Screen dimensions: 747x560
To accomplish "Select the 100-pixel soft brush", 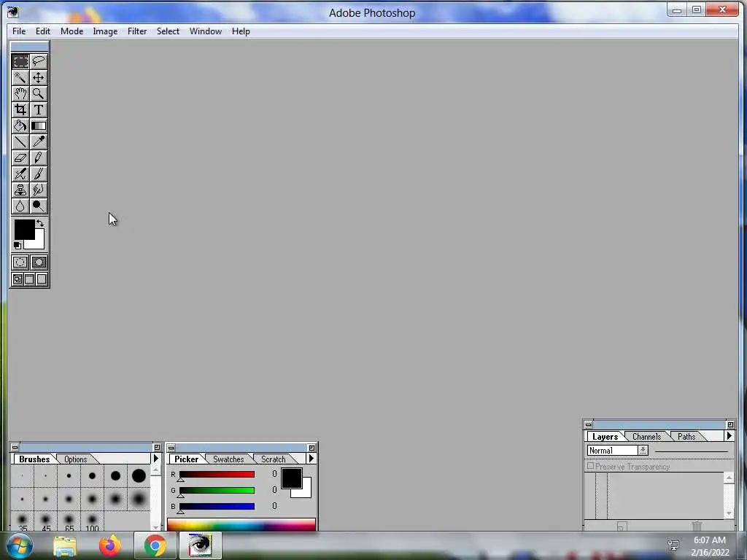I will tap(92, 522).
